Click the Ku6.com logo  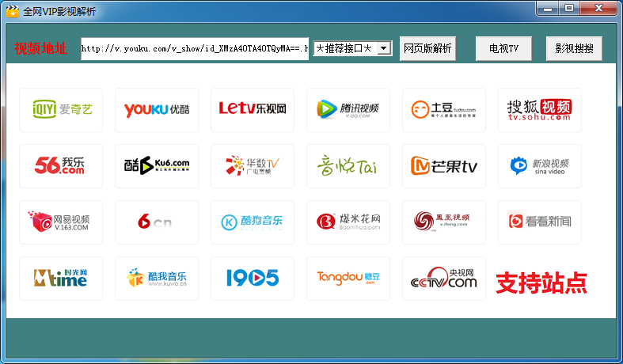click(157, 166)
